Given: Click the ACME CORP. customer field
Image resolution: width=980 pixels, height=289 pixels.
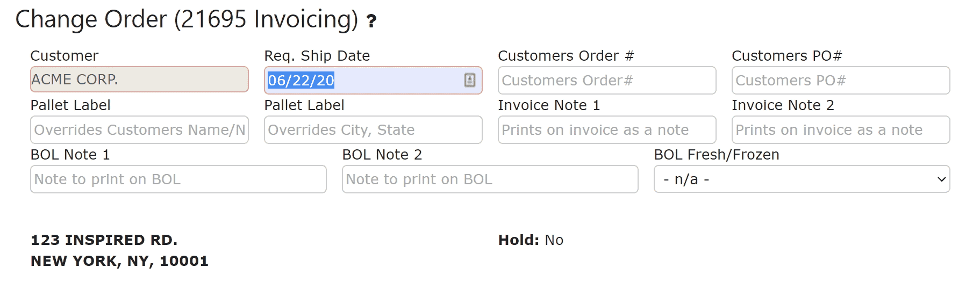Looking at the screenshot, I should [139, 80].
